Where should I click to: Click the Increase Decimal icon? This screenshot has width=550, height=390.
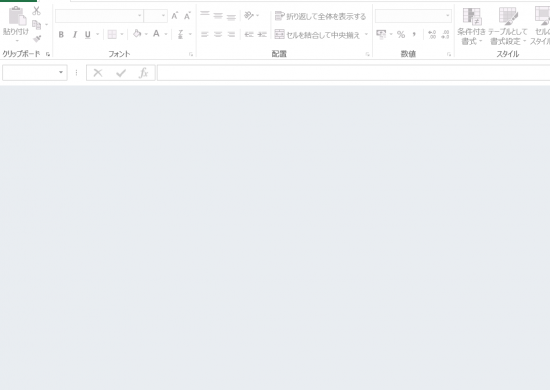point(432,34)
